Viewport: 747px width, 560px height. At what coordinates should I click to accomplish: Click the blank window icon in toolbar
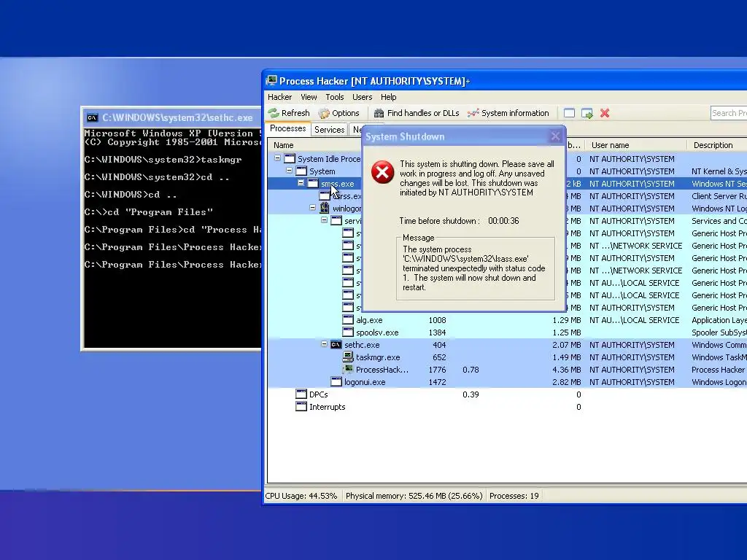569,113
